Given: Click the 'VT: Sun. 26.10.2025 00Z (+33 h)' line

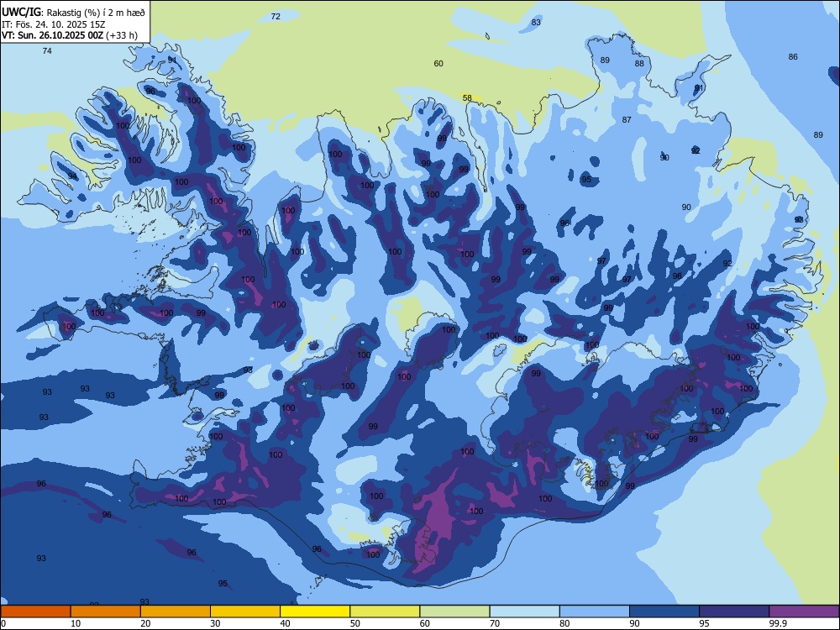Looking at the screenshot, I should click(x=70, y=35).
